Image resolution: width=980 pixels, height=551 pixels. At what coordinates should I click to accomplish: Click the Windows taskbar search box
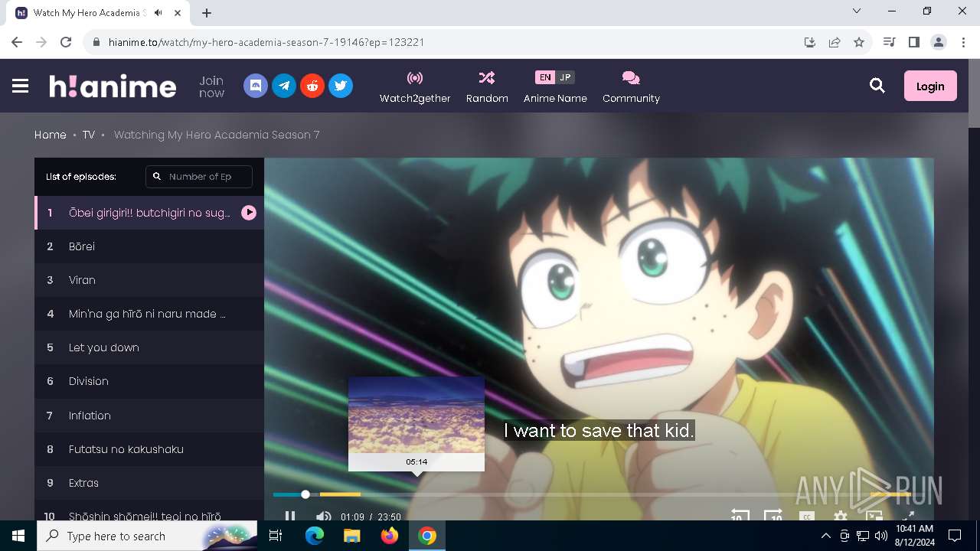click(148, 536)
